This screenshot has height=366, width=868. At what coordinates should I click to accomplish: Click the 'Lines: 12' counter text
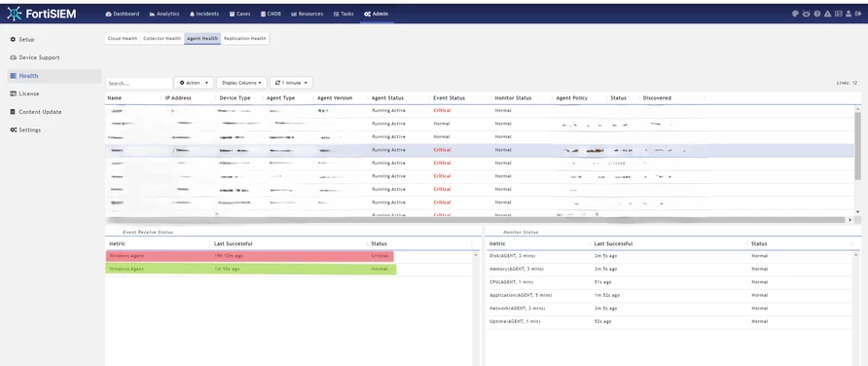click(847, 83)
